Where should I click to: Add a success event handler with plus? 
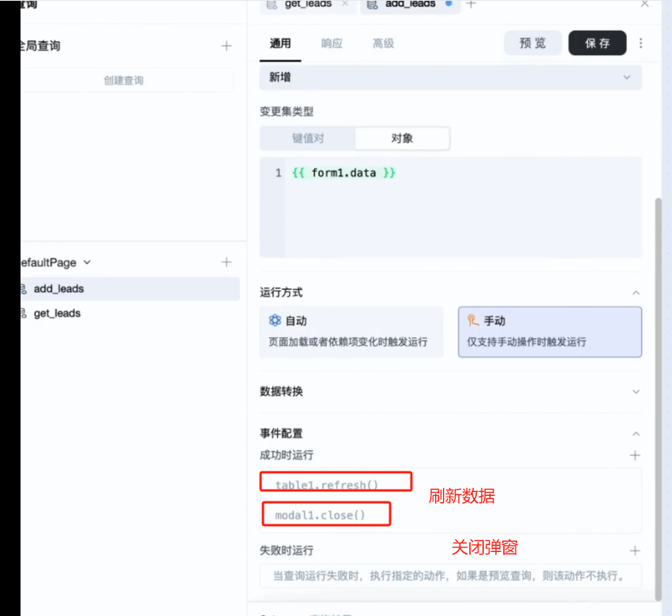point(634,456)
